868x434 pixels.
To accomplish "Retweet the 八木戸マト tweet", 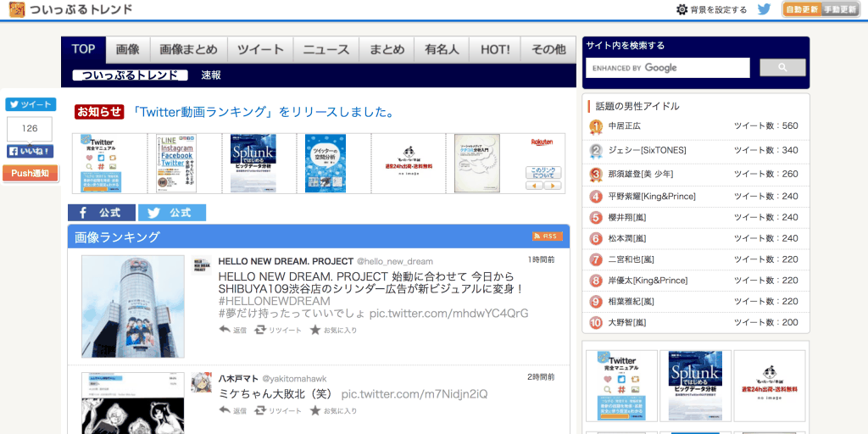I will [x=278, y=411].
